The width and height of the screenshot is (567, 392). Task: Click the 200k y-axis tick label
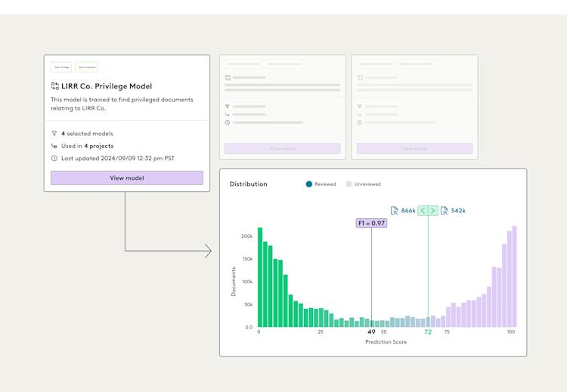(x=247, y=236)
